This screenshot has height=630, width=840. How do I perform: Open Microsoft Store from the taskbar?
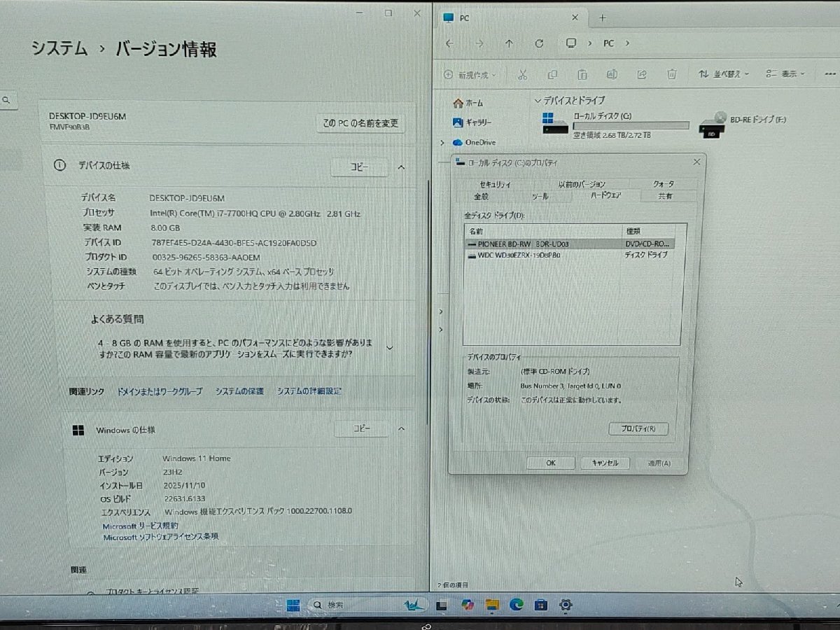pyautogui.click(x=540, y=605)
